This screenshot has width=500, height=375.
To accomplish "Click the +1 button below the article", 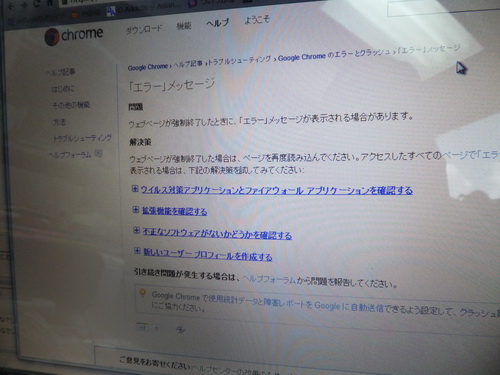I will click(x=143, y=328).
